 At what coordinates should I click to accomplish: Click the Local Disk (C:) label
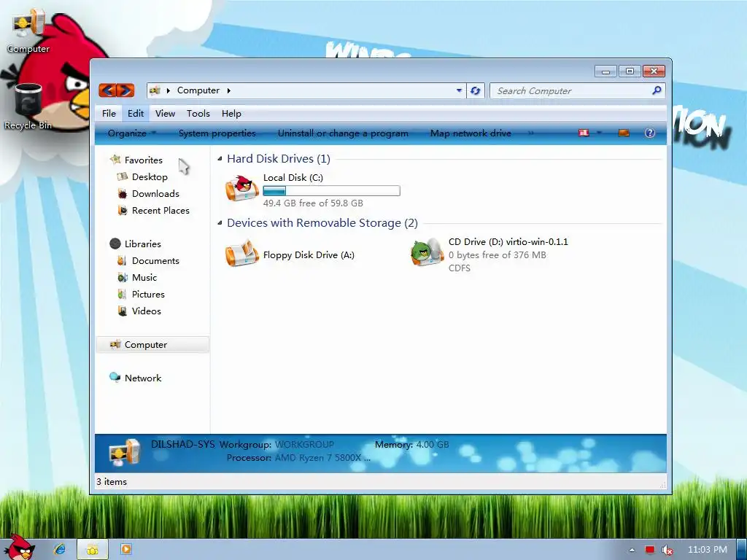(x=293, y=178)
